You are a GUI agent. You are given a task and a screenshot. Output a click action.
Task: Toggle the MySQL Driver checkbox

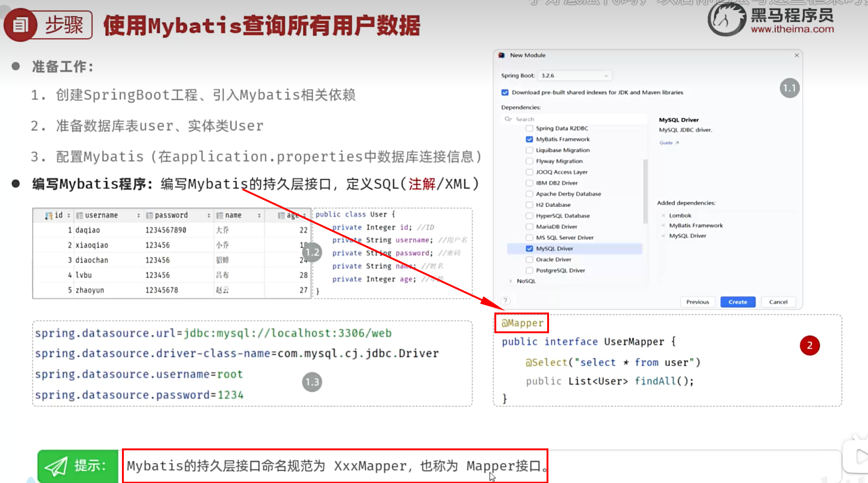point(529,248)
